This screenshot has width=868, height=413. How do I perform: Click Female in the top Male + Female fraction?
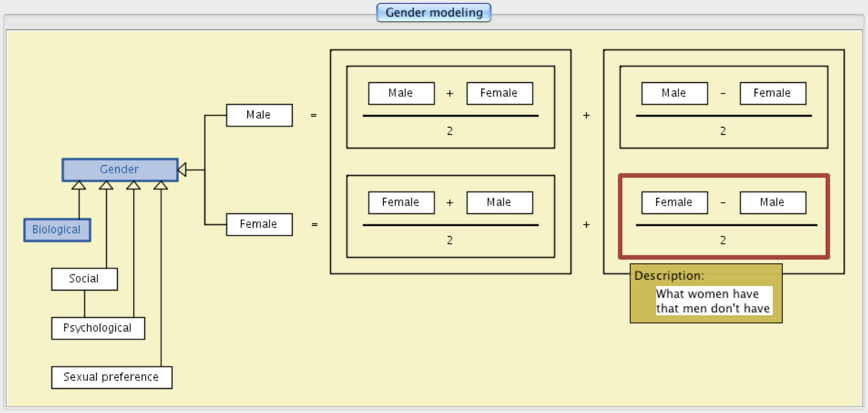499,93
